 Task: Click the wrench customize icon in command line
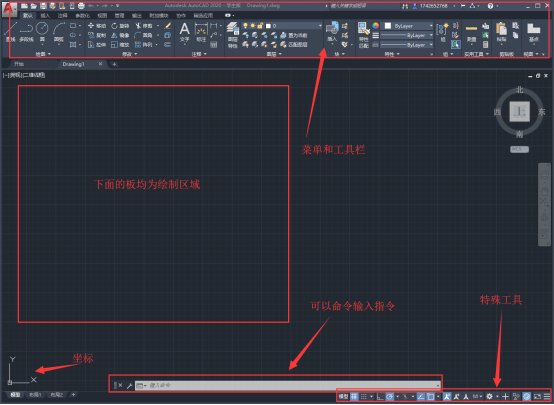point(129,386)
